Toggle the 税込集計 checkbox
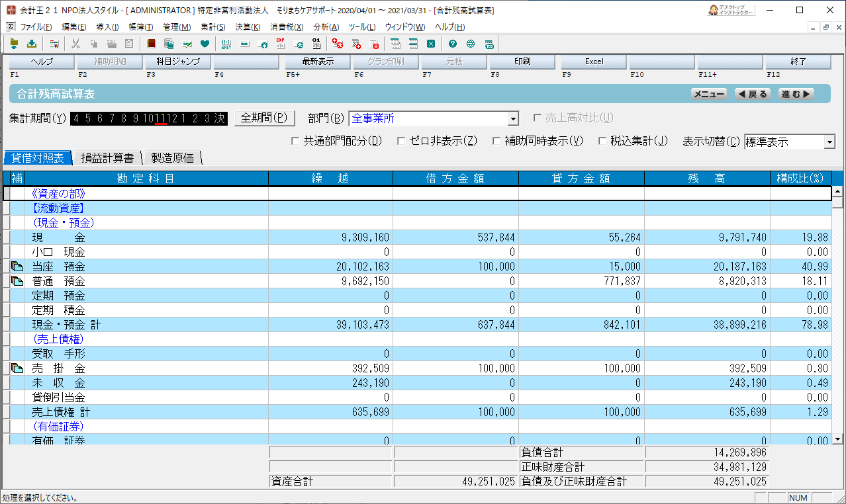 (602, 141)
